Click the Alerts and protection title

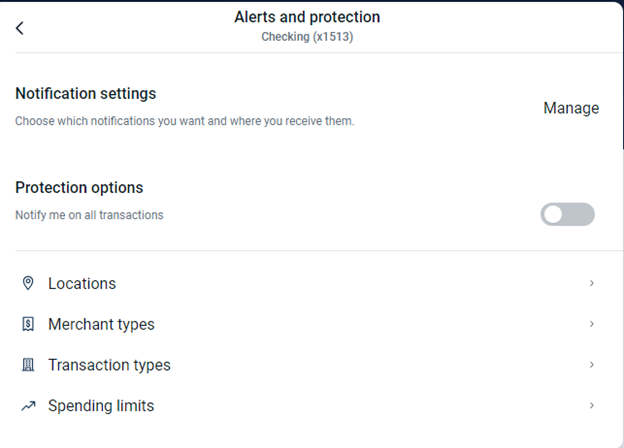click(307, 17)
